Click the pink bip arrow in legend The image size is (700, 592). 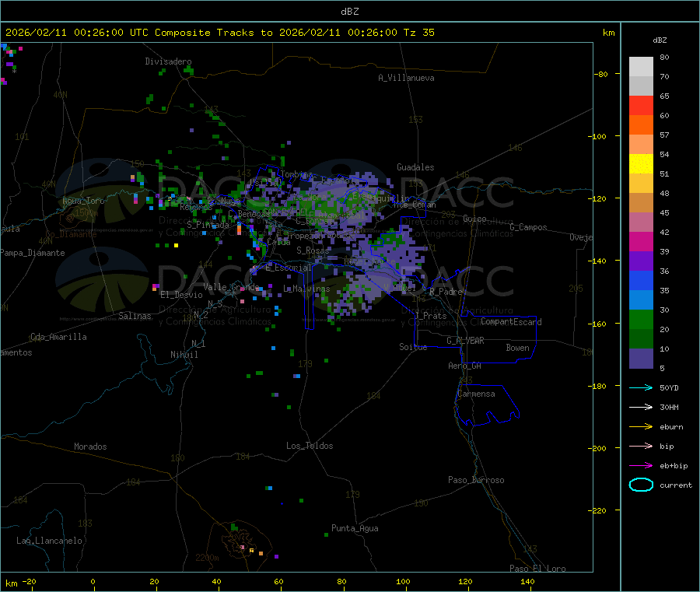641,446
